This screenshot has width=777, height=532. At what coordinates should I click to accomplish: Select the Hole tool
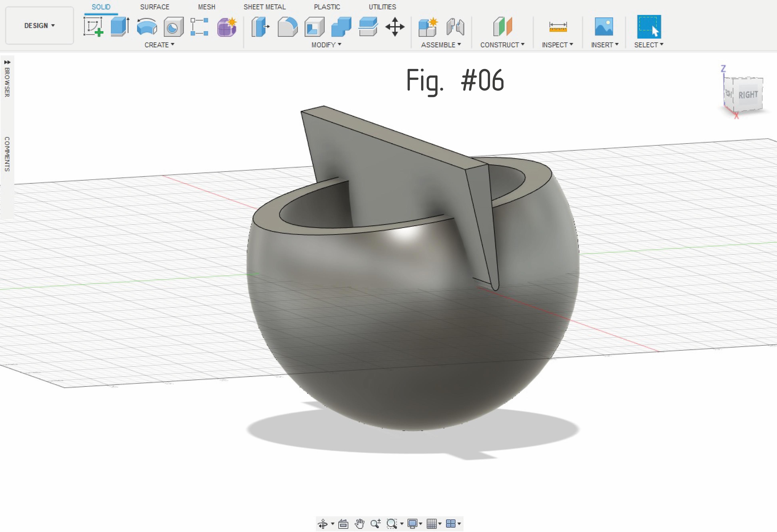coord(173,27)
